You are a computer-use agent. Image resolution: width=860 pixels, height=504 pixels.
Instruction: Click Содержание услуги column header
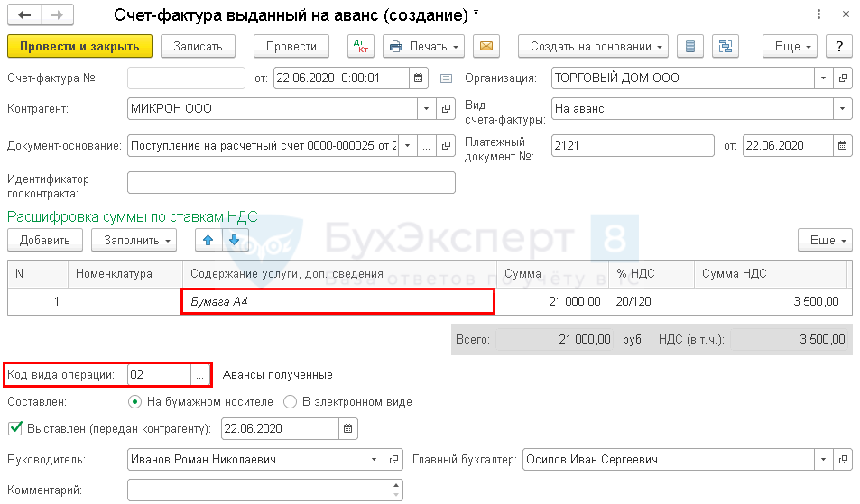[339, 274]
